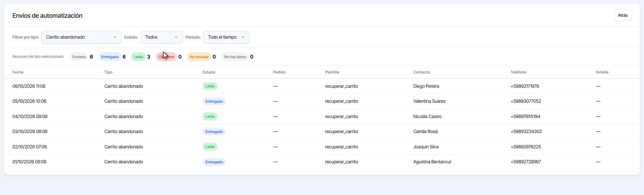Screen dimensions: 644x195
Task: Click phone number +59897655194
Action: point(525,117)
